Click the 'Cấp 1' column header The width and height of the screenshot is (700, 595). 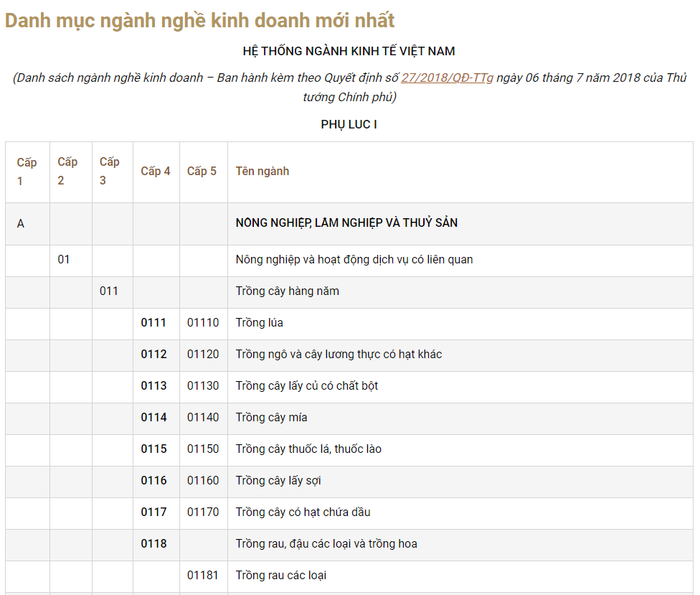(x=27, y=172)
